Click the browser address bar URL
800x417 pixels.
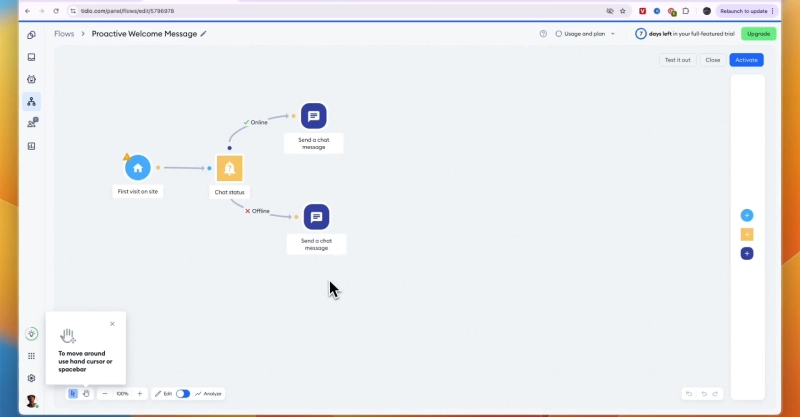[x=128, y=11]
